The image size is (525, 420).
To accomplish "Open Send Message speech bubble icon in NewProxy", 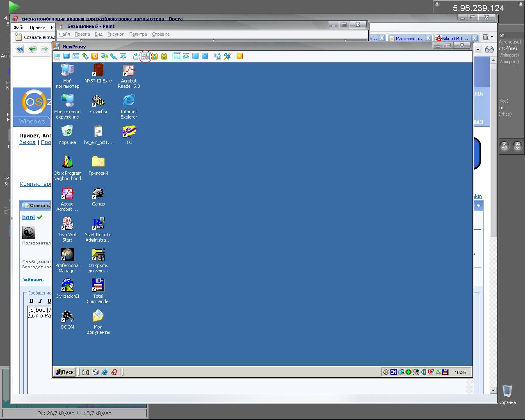I will click(x=123, y=56).
